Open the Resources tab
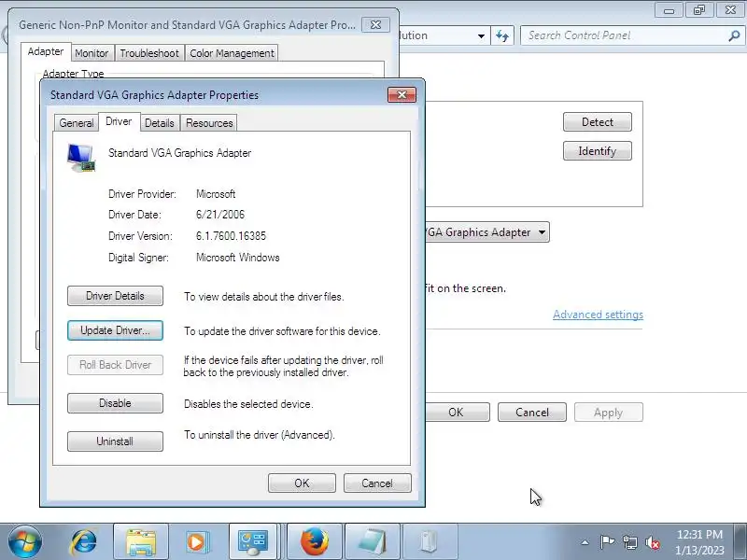This screenshot has width=747, height=560. [209, 123]
